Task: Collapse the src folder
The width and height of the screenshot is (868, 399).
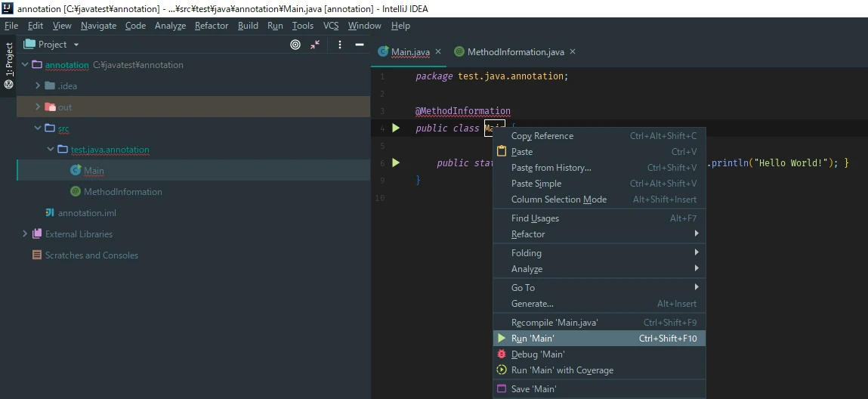Action: click(x=38, y=128)
